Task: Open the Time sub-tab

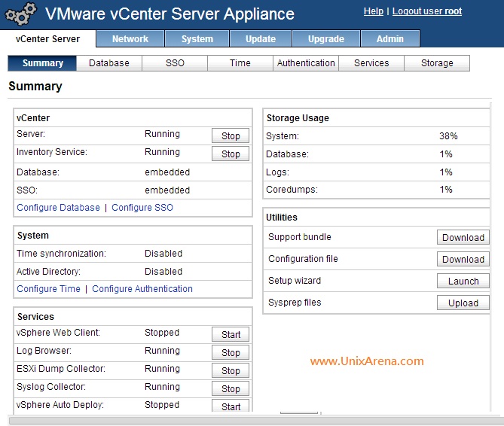Action: click(x=240, y=63)
